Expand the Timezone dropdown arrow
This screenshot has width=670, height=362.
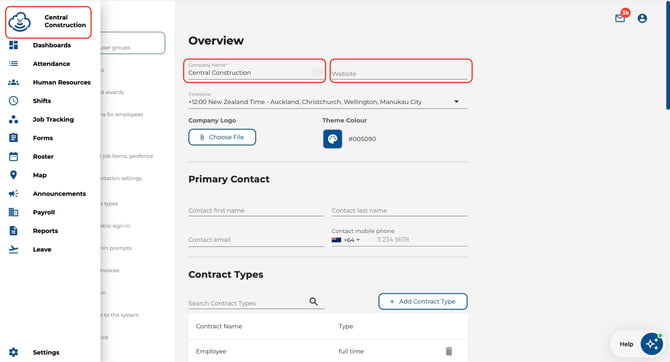pyautogui.click(x=456, y=102)
